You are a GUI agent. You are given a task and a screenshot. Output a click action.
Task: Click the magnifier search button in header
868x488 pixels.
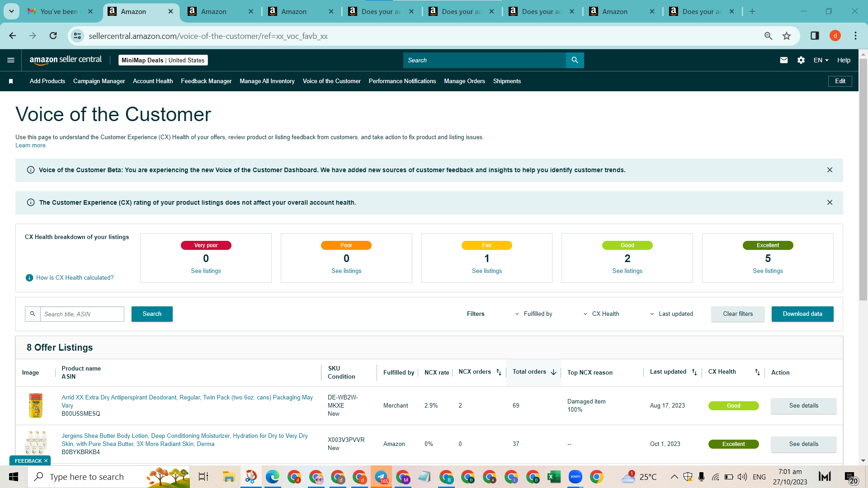575,60
